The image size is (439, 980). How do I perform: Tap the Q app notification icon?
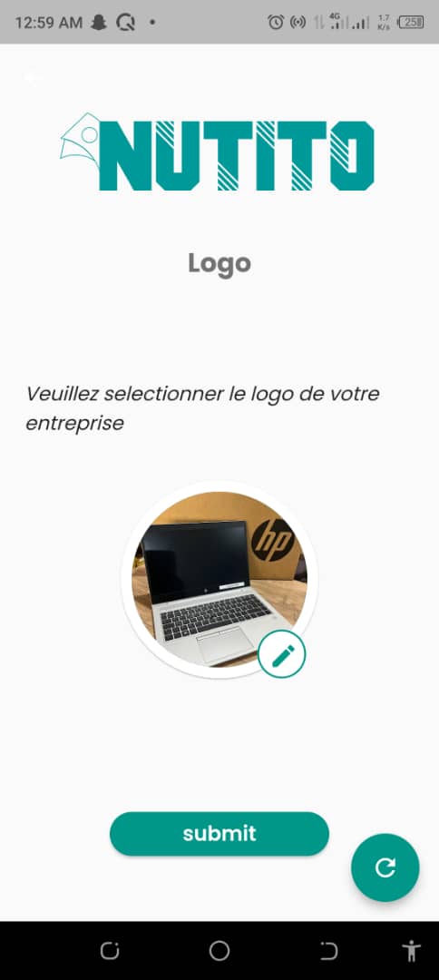(x=125, y=23)
